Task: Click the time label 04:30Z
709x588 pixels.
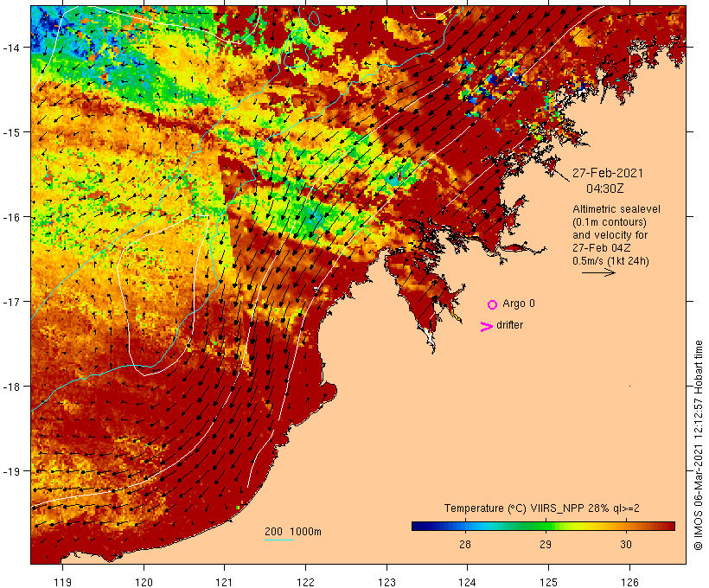Action: click(x=604, y=189)
